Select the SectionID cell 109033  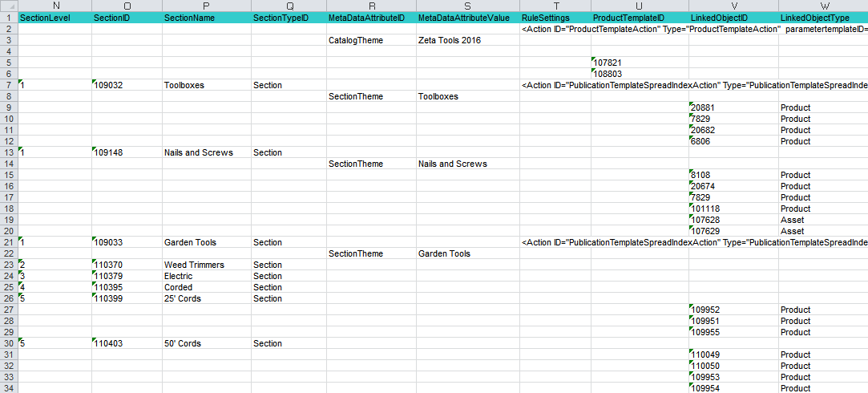tap(127, 242)
